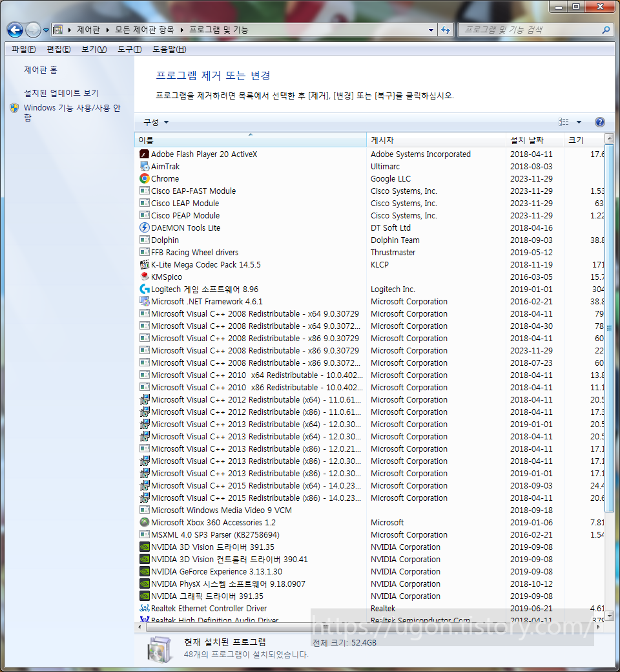This screenshot has width=620, height=672.
Task: Click the KMSpico icon
Action: (145, 277)
